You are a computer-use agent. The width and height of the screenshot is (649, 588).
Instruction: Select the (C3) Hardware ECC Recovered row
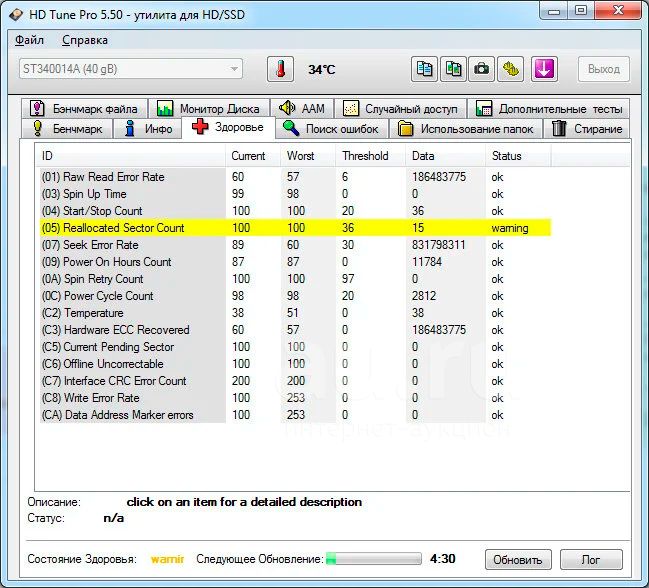point(296,330)
